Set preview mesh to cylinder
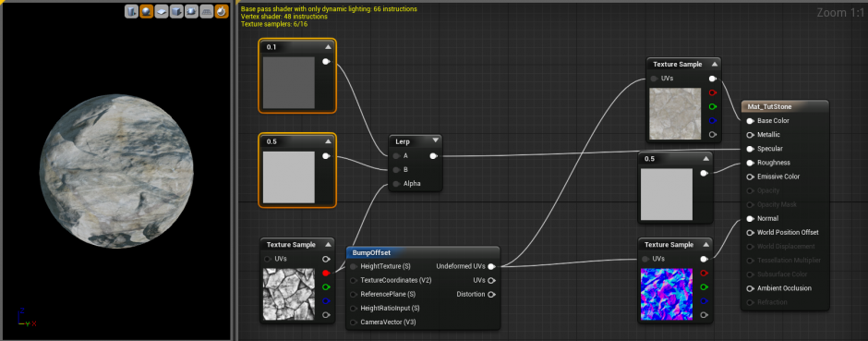 click(x=131, y=11)
